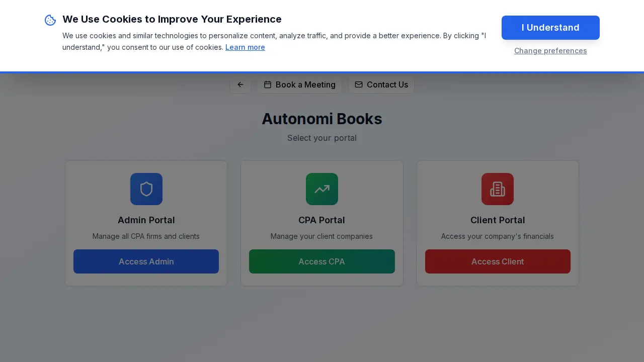Click the CPA Portal heading

point(322,220)
